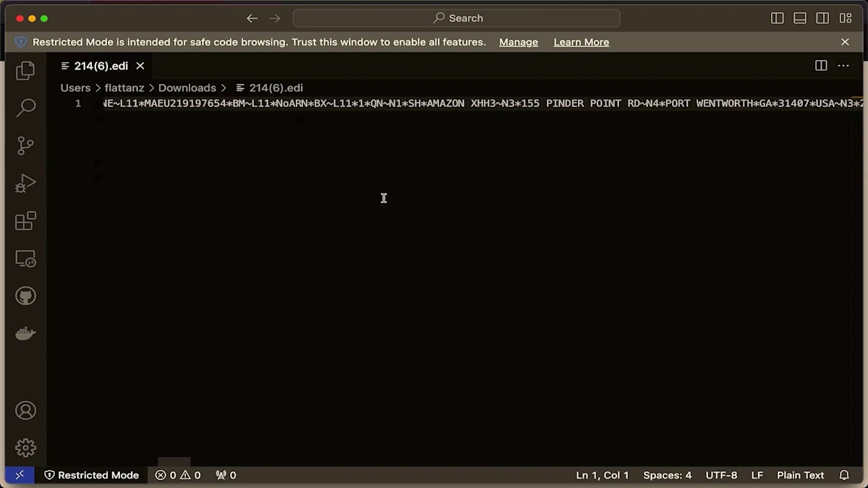
Task: Go forward with the right arrow
Action: click(275, 18)
